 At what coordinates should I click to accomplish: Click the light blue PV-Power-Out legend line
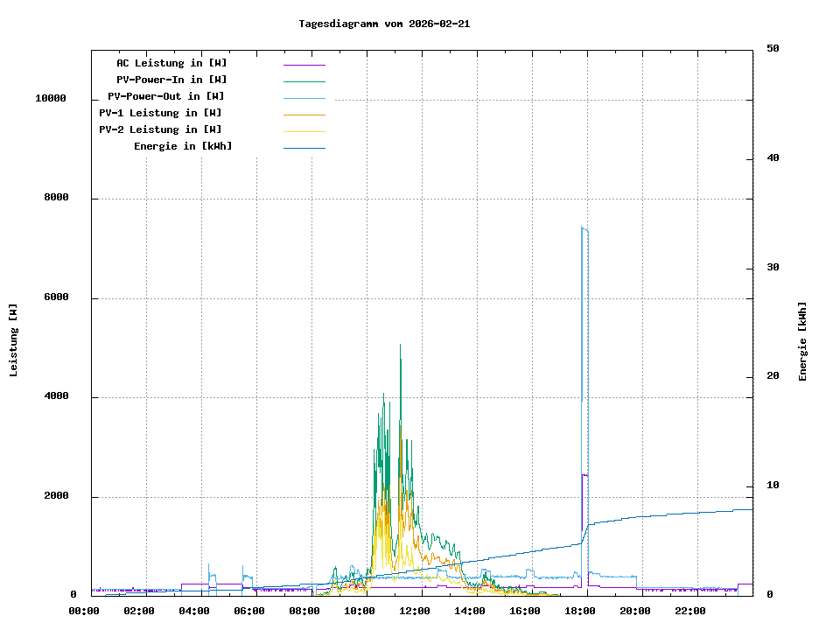tap(304, 98)
